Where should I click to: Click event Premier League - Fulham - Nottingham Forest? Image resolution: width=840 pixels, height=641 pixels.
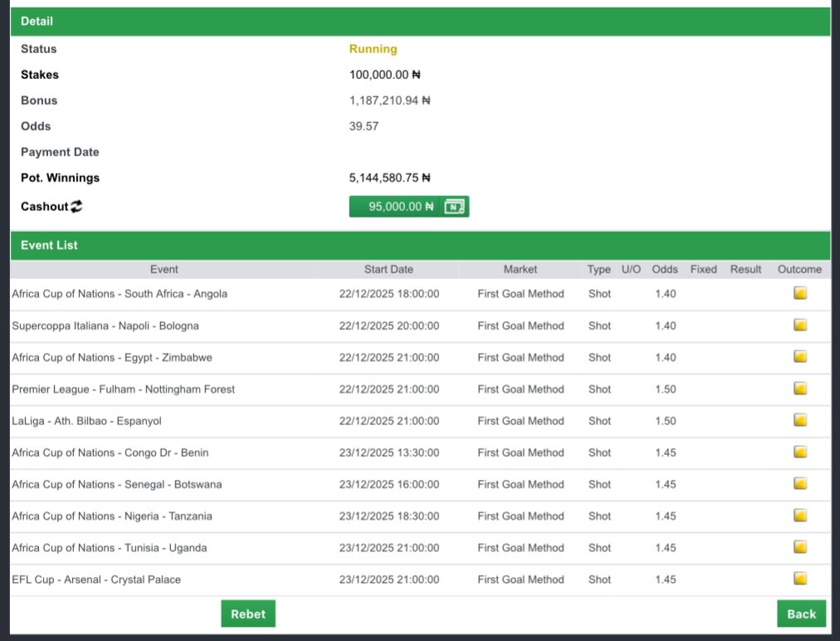(x=123, y=389)
